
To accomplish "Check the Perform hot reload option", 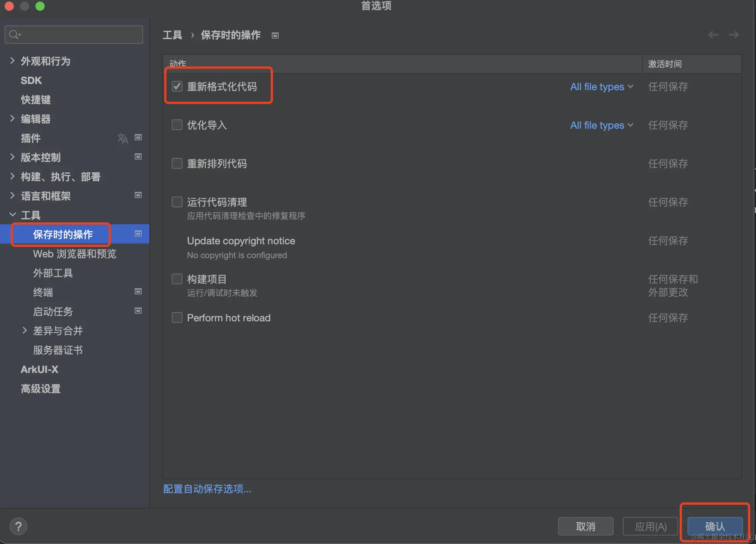I will tap(177, 317).
